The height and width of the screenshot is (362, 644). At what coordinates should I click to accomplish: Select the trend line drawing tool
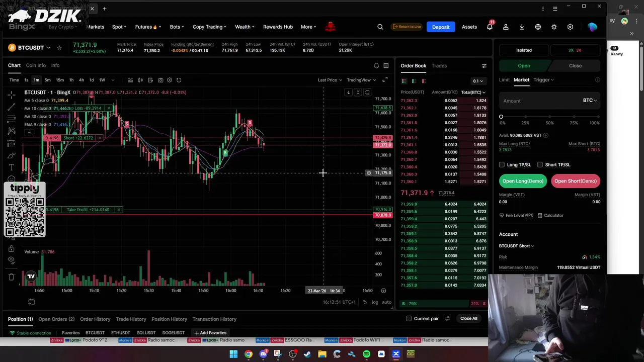11,107
